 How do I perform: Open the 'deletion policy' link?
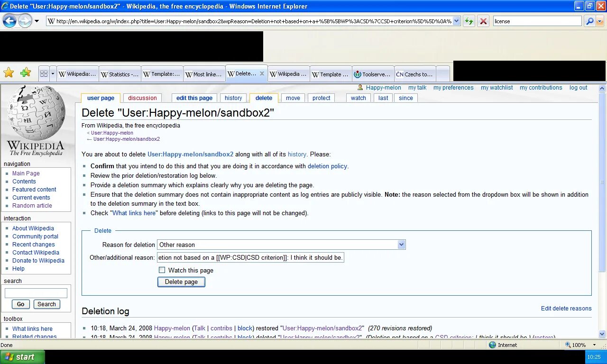(327, 166)
